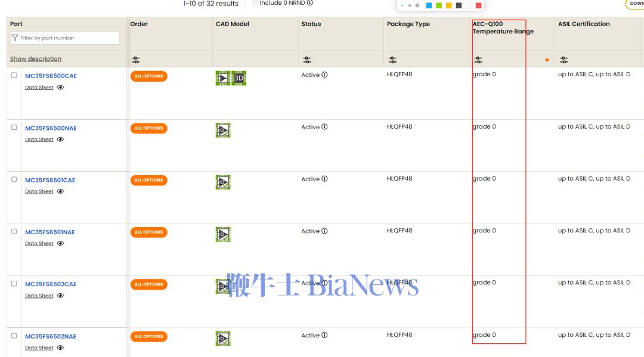Show Active status info for MC35FS6500NAE
This screenshot has height=357, width=644.
coord(324,127)
